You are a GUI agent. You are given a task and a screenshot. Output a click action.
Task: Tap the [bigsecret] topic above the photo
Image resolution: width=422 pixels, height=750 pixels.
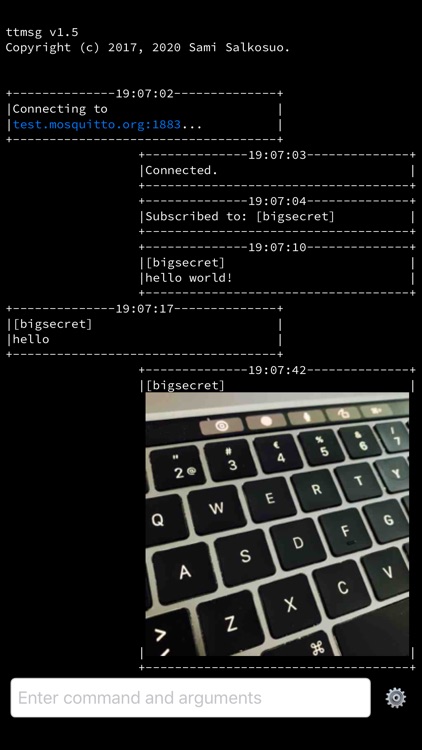point(185,385)
